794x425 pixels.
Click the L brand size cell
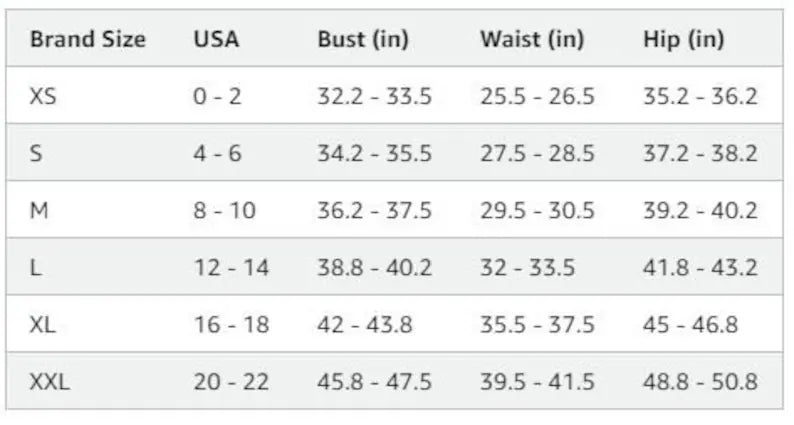pyautogui.click(x=36, y=268)
